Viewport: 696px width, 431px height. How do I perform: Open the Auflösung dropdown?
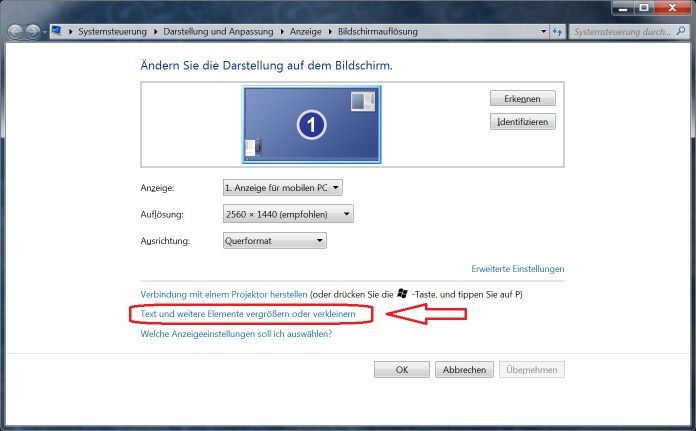pos(288,214)
